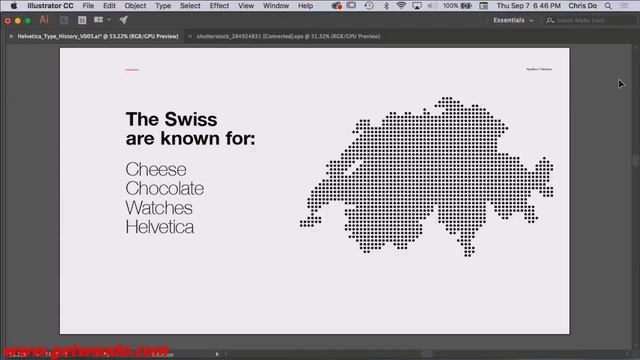Screen dimensions: 640x360
Task: Click the Ai application logo icon
Action: (x=44, y=20)
